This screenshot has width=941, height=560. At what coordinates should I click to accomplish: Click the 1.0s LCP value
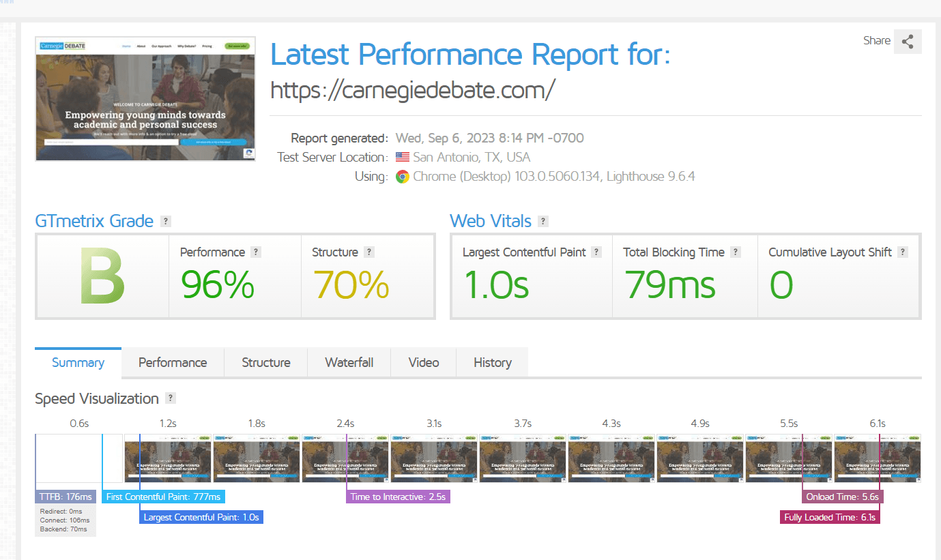[496, 284]
